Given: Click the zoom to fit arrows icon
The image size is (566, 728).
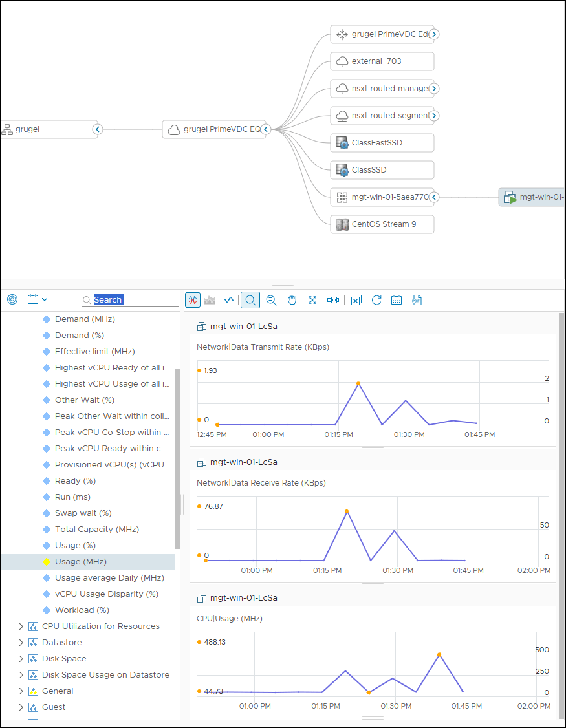Looking at the screenshot, I should (312, 300).
